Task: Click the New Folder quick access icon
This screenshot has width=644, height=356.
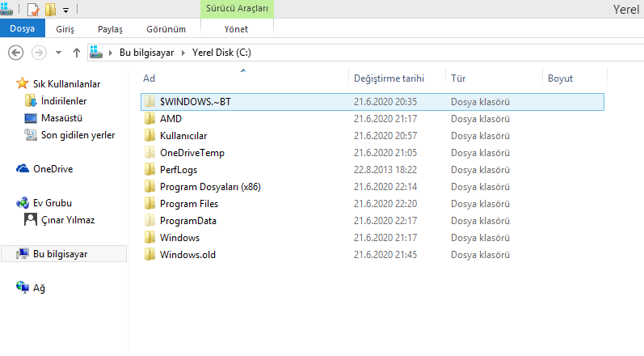Action: pyautogui.click(x=51, y=9)
